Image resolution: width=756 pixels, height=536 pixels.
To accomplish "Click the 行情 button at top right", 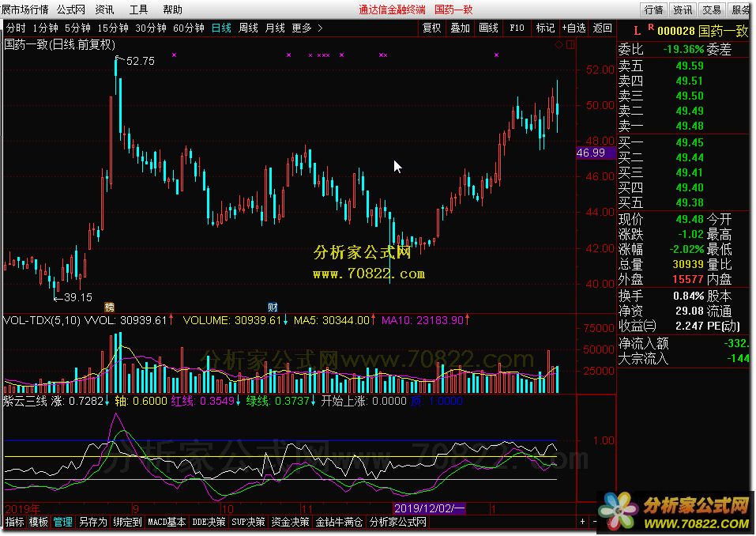I will tap(654, 9).
